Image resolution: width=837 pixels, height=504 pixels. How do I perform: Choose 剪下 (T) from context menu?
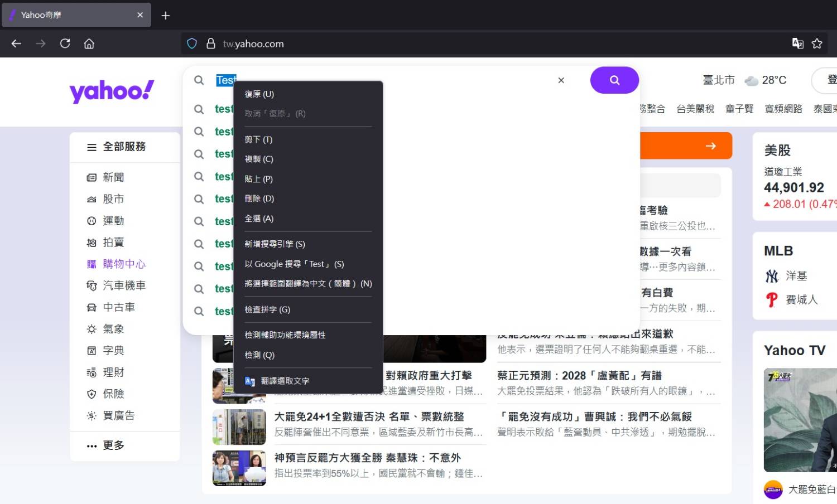(308, 139)
